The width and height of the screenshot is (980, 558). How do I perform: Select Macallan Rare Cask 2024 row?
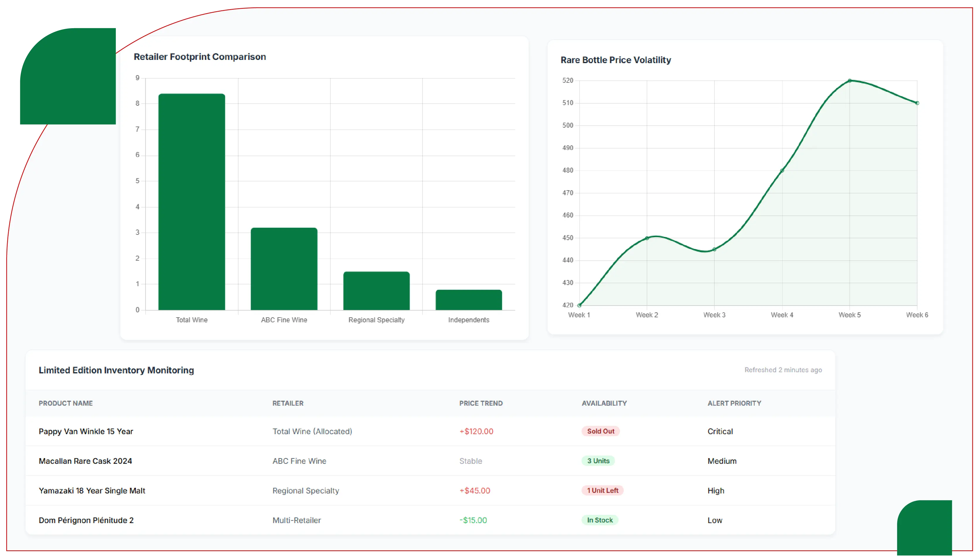(85, 461)
